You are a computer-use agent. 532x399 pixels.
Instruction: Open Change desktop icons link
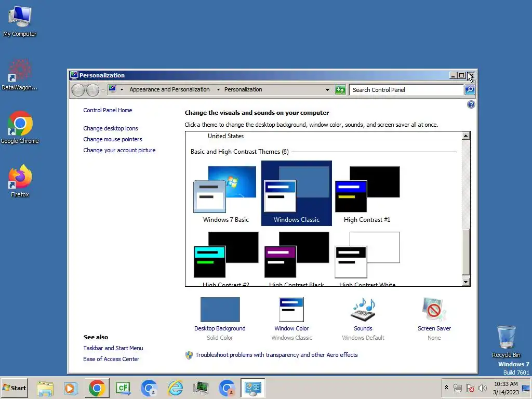(111, 128)
